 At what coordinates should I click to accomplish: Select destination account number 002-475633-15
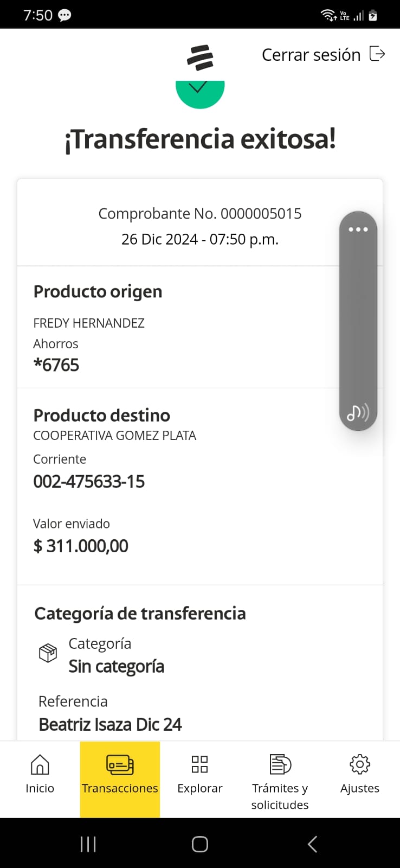tap(89, 482)
